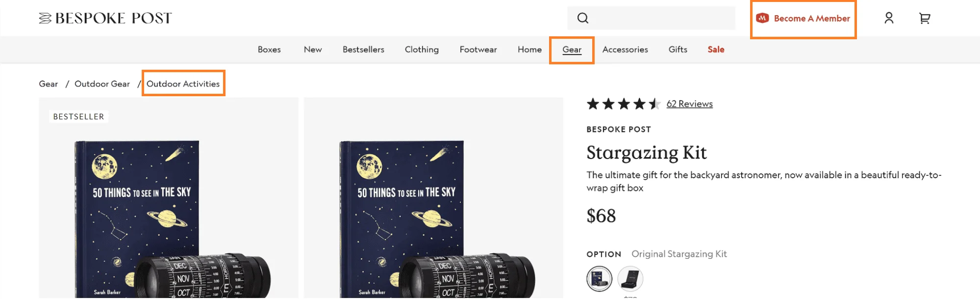
Task: Click the Bestseller badge on the product
Action: [x=78, y=116]
